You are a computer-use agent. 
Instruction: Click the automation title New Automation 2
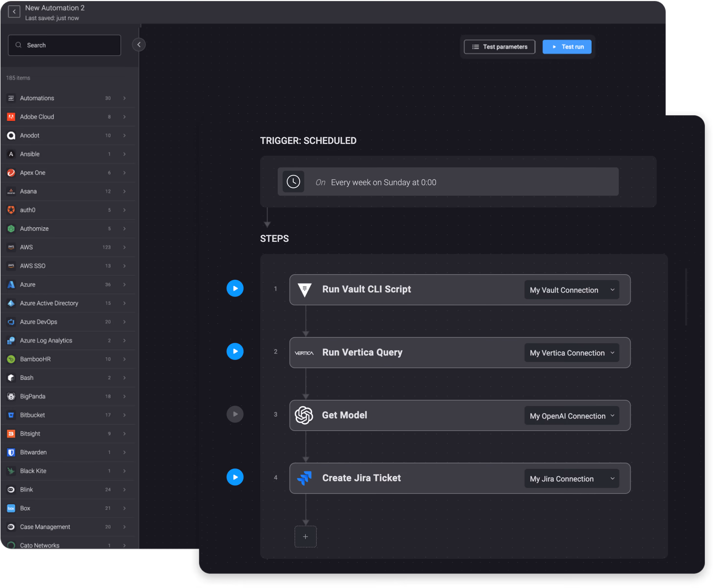tap(55, 8)
